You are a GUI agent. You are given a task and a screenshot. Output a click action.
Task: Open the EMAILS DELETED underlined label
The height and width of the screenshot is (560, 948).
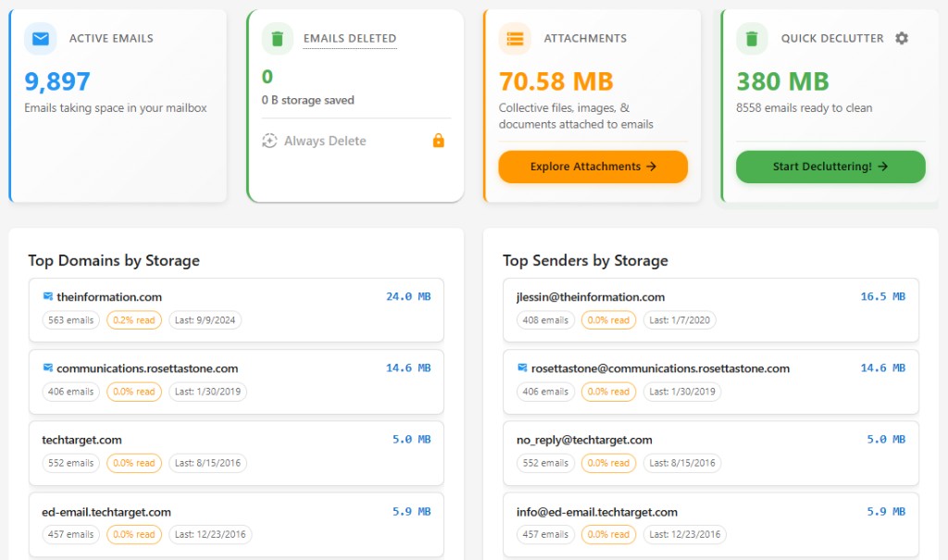[x=350, y=38]
